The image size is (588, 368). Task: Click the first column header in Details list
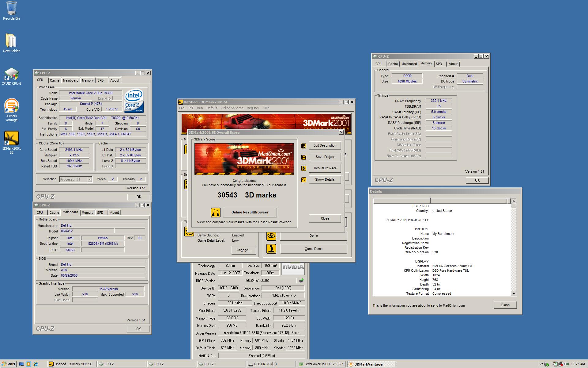click(x=401, y=201)
